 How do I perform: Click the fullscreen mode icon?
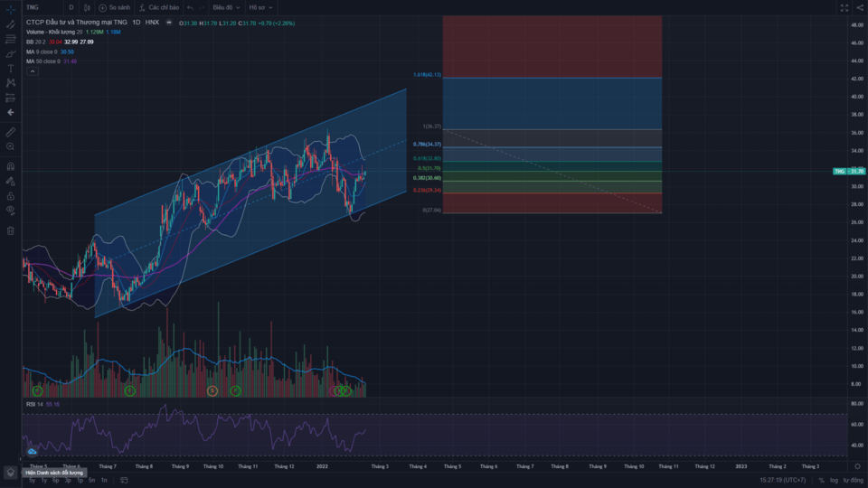click(x=844, y=7)
